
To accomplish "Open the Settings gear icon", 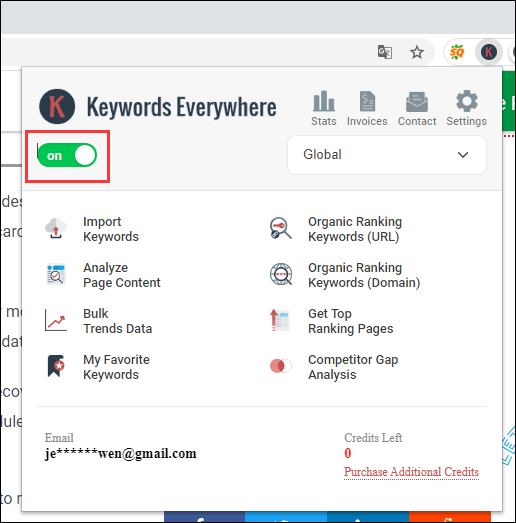I will pyautogui.click(x=467, y=101).
